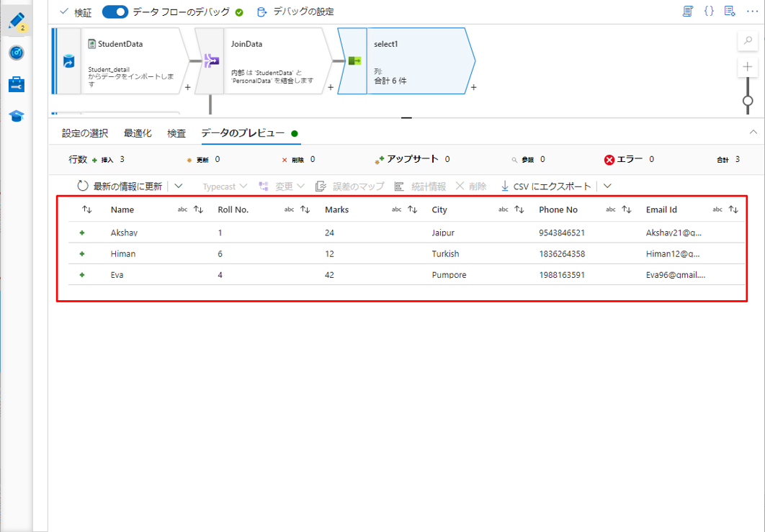Click CSV にエクスポート
This screenshot has height=532, width=765.
click(546, 186)
